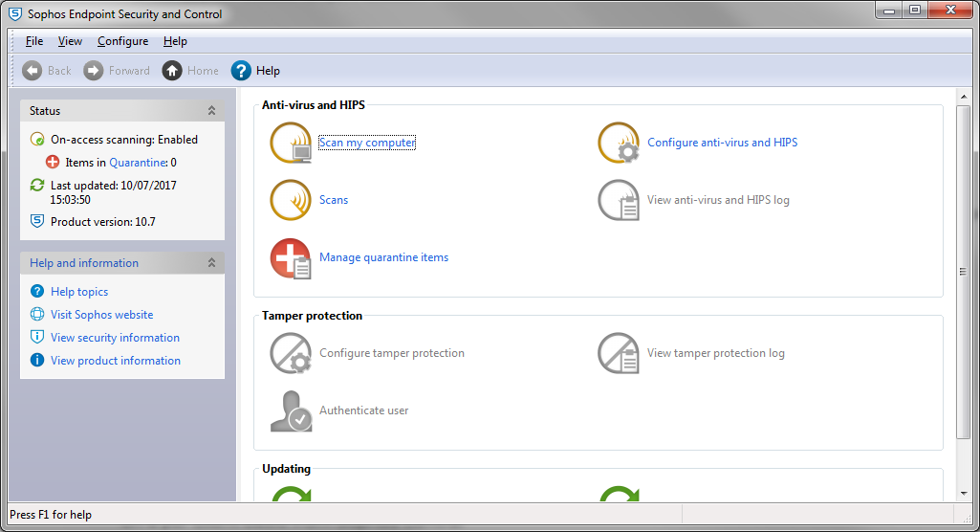This screenshot has height=532, width=980.
Task: Click the View security information shield icon
Action: (37, 337)
